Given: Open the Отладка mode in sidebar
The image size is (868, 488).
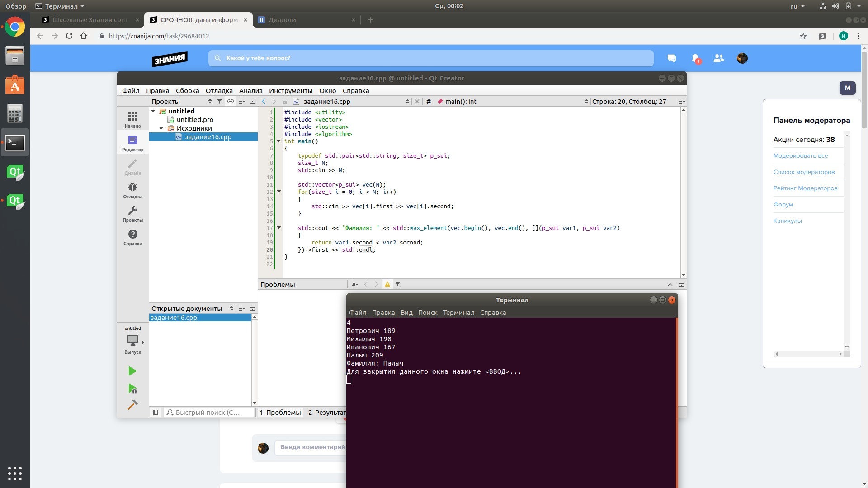Looking at the screenshot, I should pos(132,190).
